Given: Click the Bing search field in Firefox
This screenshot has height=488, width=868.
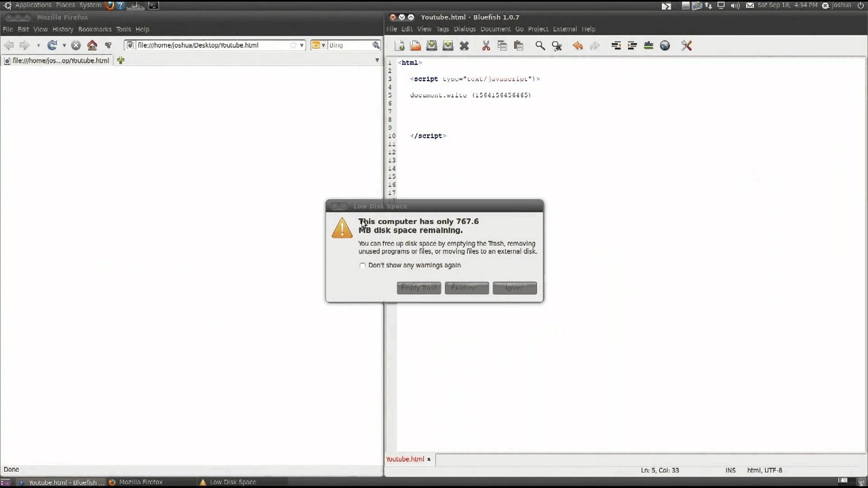Looking at the screenshot, I should 349,45.
